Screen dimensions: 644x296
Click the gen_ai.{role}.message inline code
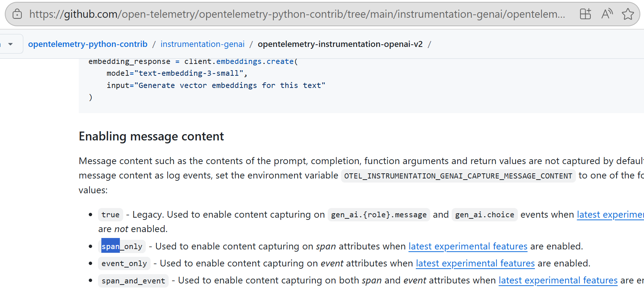point(378,215)
